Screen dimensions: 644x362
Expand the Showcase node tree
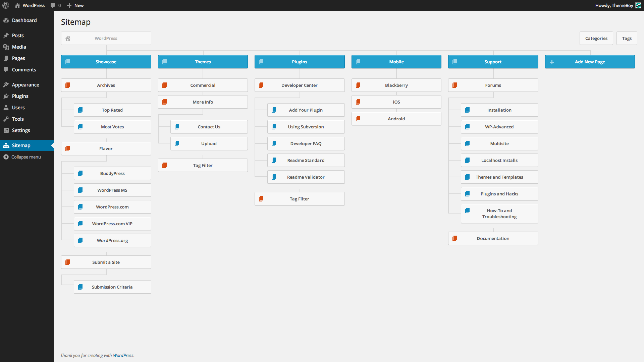[106, 61]
